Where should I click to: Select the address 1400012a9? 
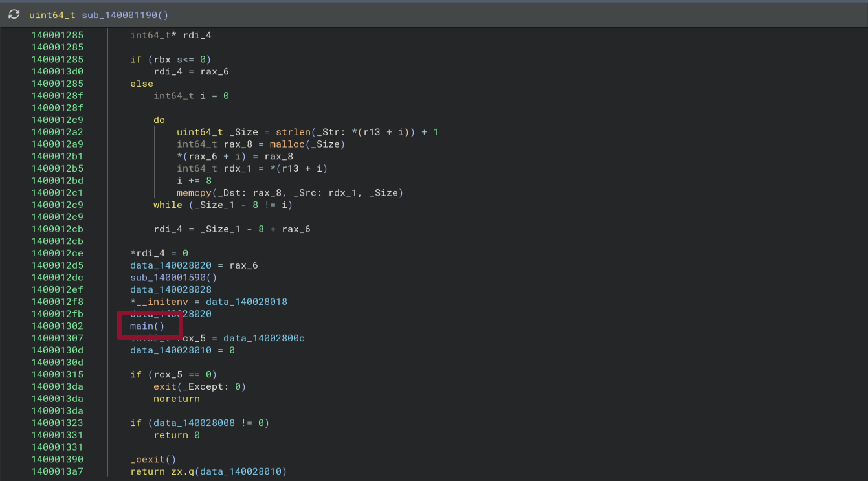[57, 144]
